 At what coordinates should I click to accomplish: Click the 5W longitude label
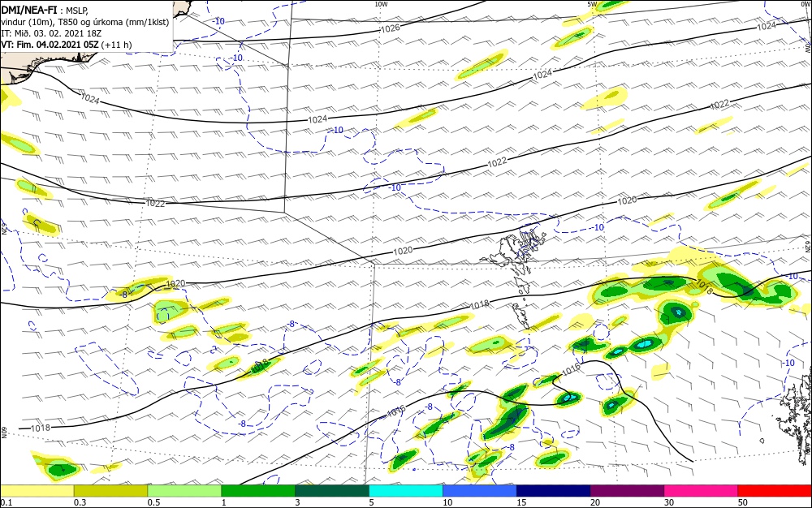pos(592,4)
